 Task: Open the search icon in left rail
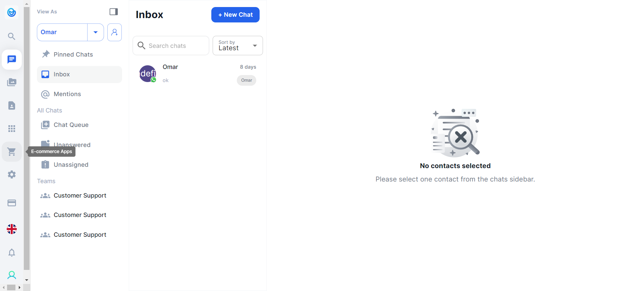[12, 36]
